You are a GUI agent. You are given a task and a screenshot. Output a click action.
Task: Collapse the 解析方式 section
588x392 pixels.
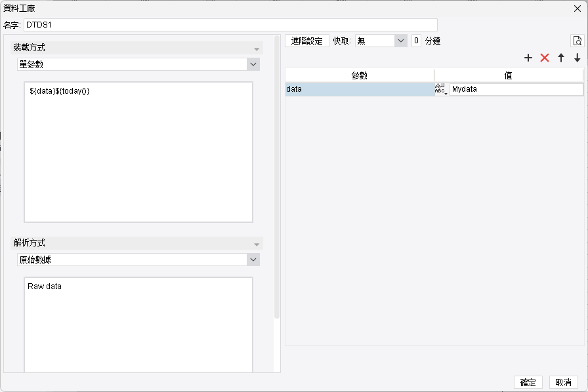point(257,245)
